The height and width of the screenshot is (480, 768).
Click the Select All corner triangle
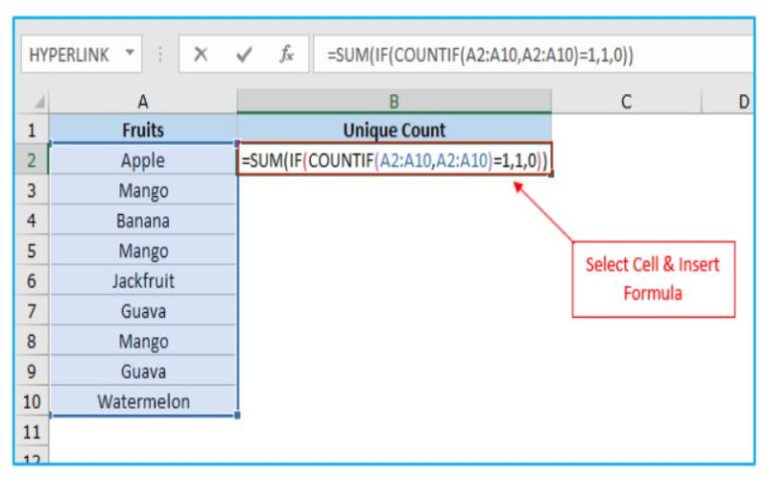point(39,102)
